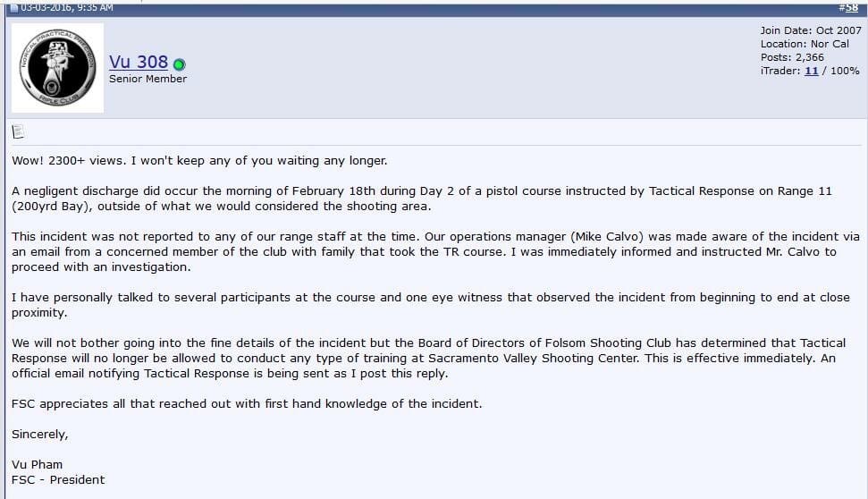Image resolution: width=868 pixels, height=499 pixels.
Task: Click the post document icon below avatar
Action: click(18, 131)
